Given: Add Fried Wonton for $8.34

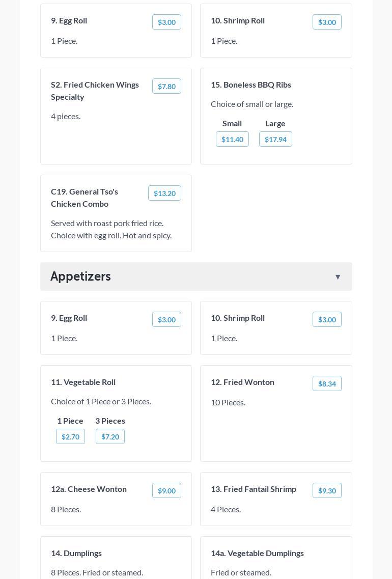Looking at the screenshot, I should coord(327,383).
